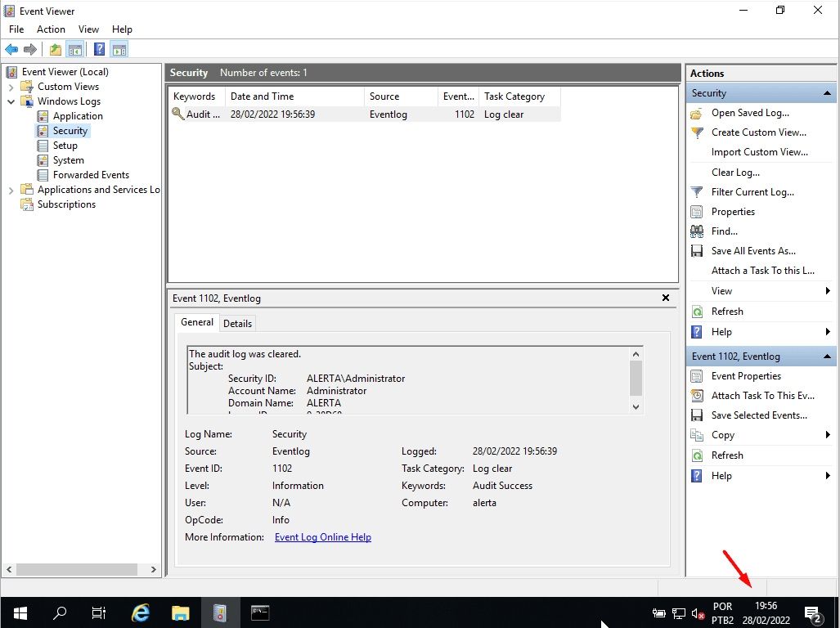
Task: Expand the Custom Views node
Action: click(x=11, y=87)
